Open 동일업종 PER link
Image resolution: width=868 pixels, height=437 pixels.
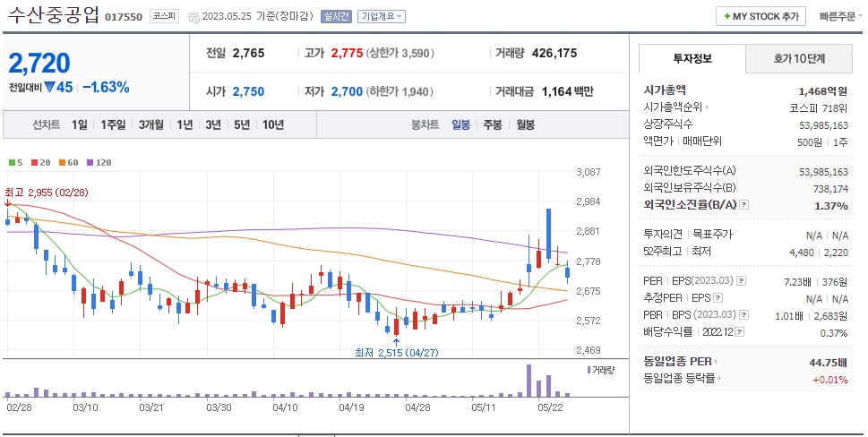click(681, 361)
